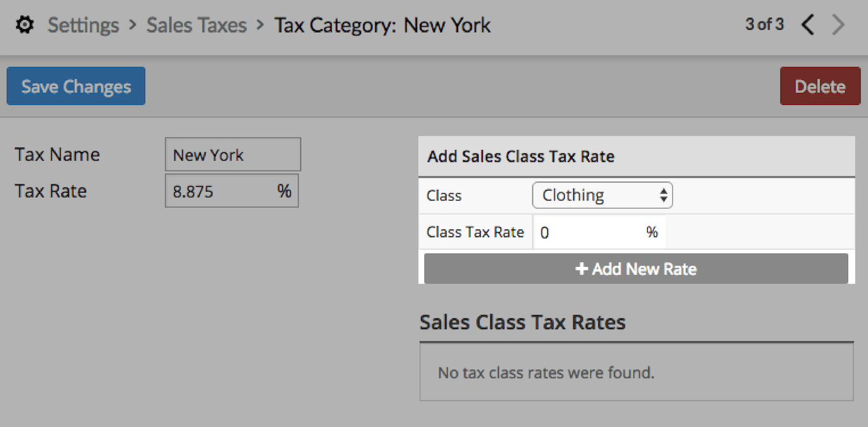Click the red Delete button

coord(820,86)
